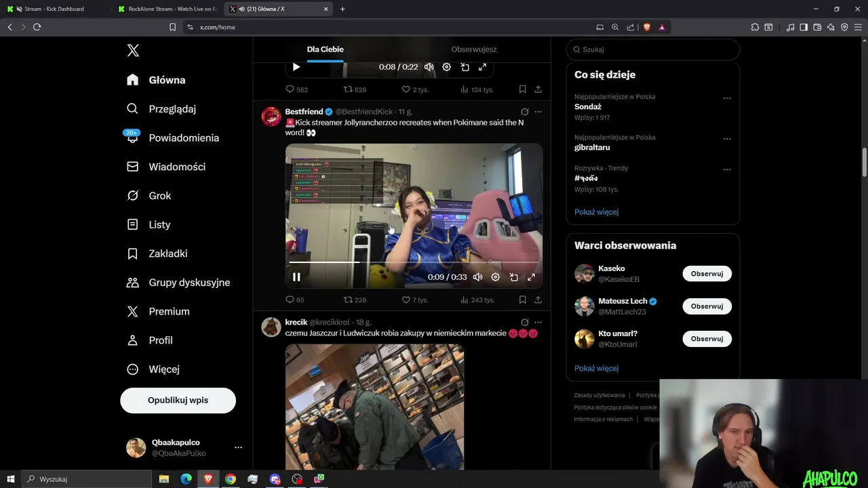Open more options on krecik's post
This screenshot has width=868, height=488.
point(538,322)
